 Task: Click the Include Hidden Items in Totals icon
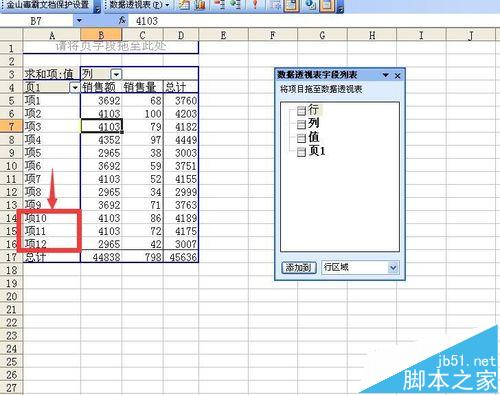(x=275, y=5)
